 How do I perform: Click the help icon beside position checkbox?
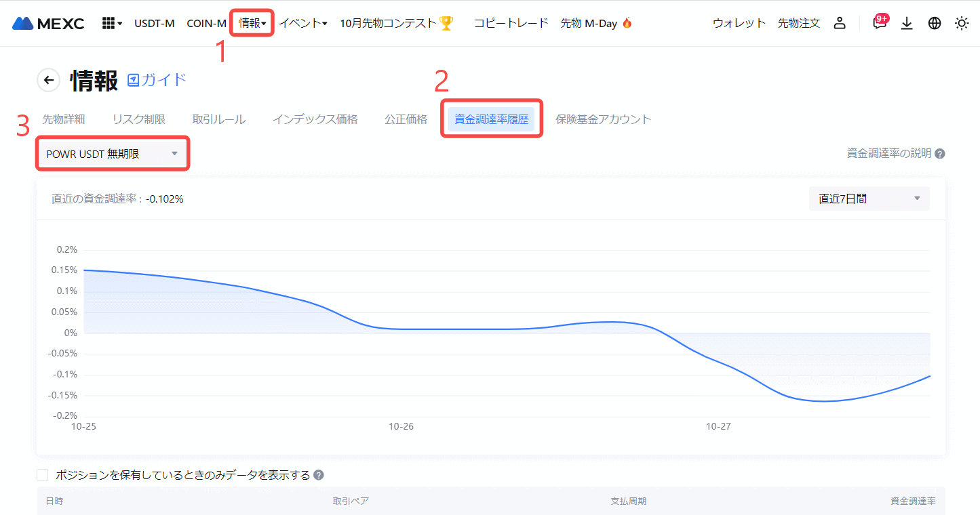coord(319,476)
